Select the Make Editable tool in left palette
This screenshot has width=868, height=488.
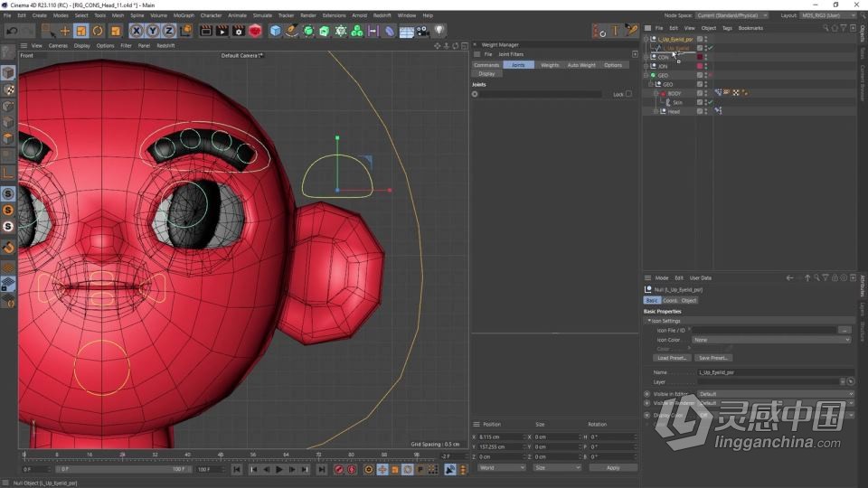pos(8,53)
